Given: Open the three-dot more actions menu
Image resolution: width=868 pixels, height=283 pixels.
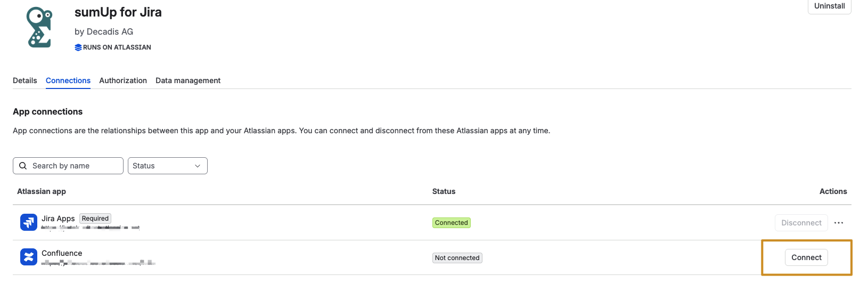Looking at the screenshot, I should tap(839, 223).
